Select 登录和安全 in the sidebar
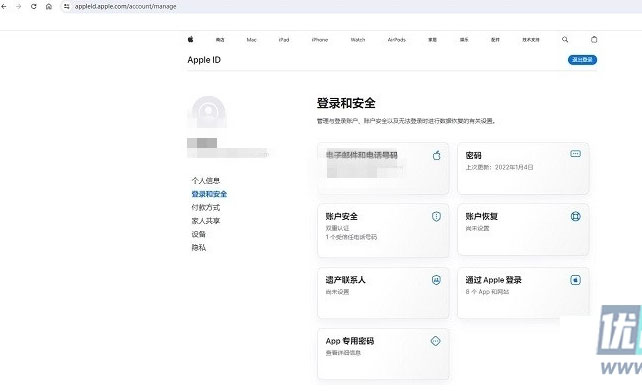Image resolution: width=642 pixels, height=391 pixels. (209, 194)
